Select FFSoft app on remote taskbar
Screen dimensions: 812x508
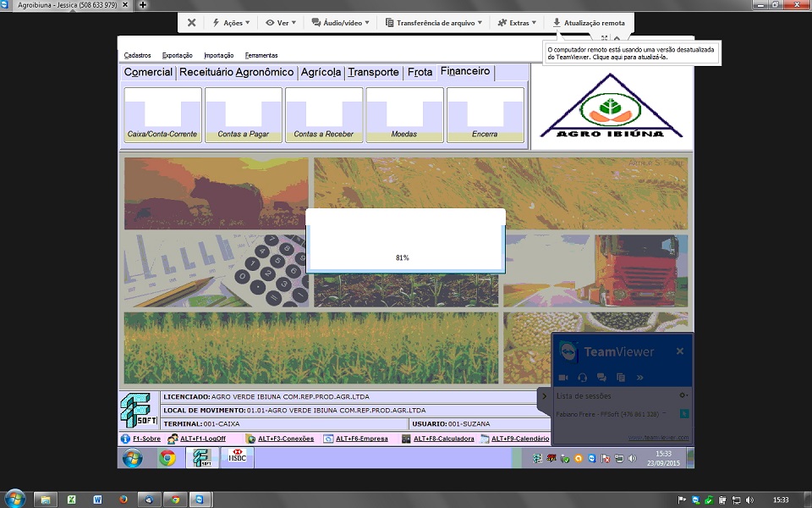(202, 458)
